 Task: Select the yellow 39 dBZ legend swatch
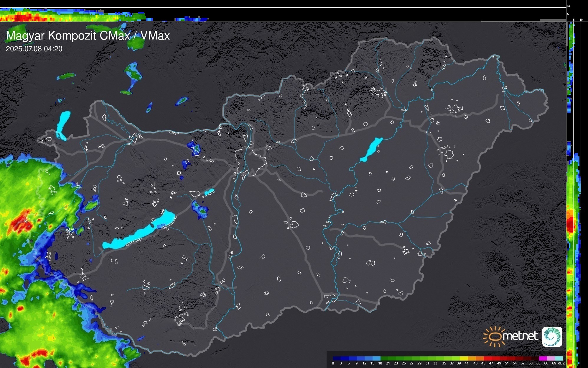click(463, 358)
